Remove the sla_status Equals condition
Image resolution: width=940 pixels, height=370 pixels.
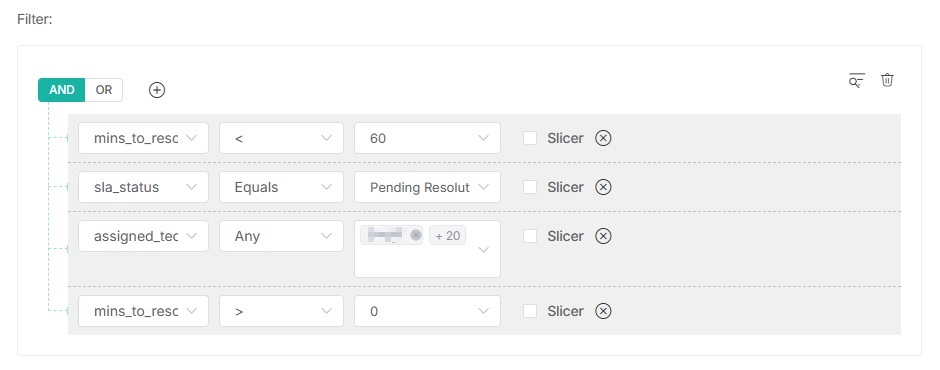pyautogui.click(x=603, y=188)
